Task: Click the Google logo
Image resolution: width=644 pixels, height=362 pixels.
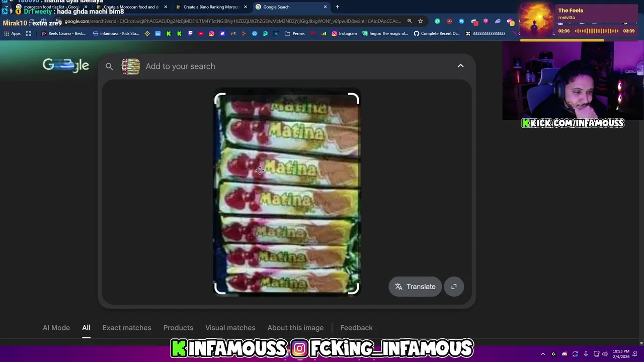Action: [66, 65]
